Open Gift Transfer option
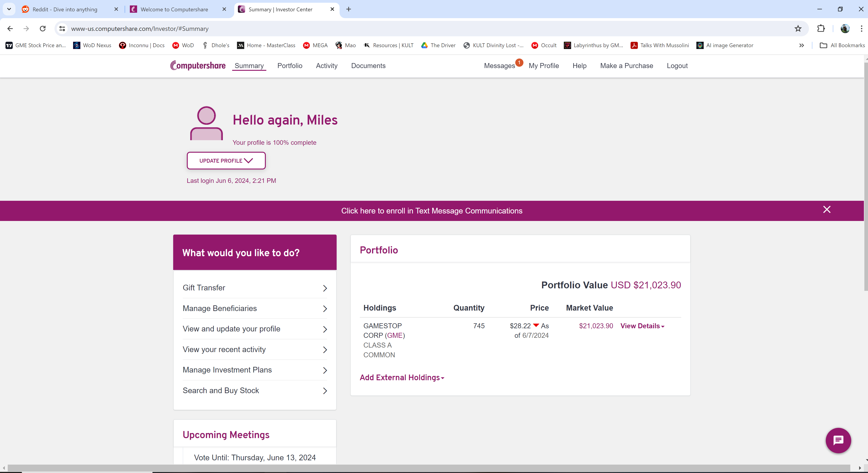Viewport: 868px width, 473px height. click(x=255, y=288)
